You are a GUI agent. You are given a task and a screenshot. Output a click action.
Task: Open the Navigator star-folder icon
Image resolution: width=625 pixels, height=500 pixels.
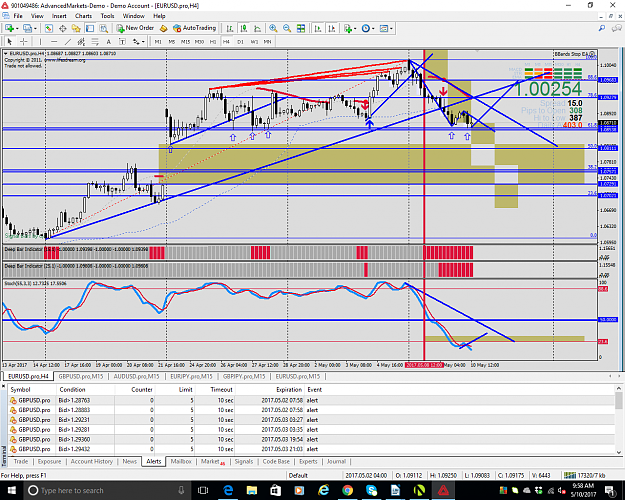76,28
